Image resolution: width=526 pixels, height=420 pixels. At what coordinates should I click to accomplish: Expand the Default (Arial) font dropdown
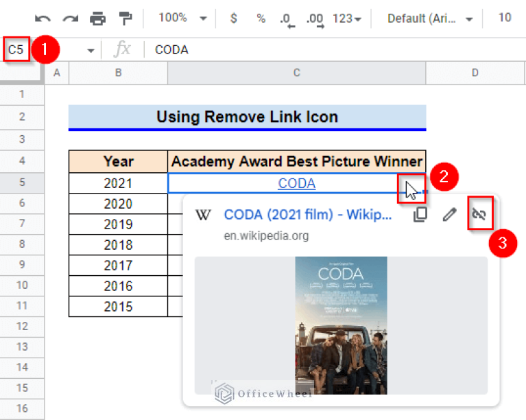coord(430,19)
